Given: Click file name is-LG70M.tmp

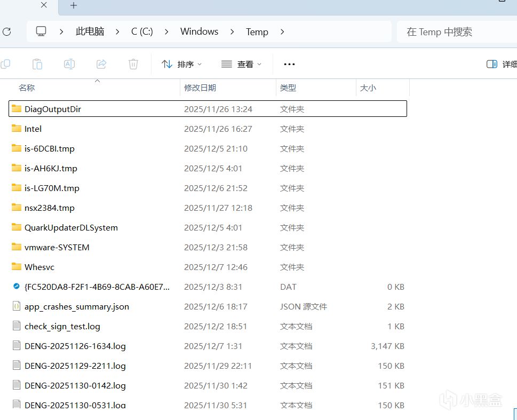Looking at the screenshot, I should coord(52,188).
